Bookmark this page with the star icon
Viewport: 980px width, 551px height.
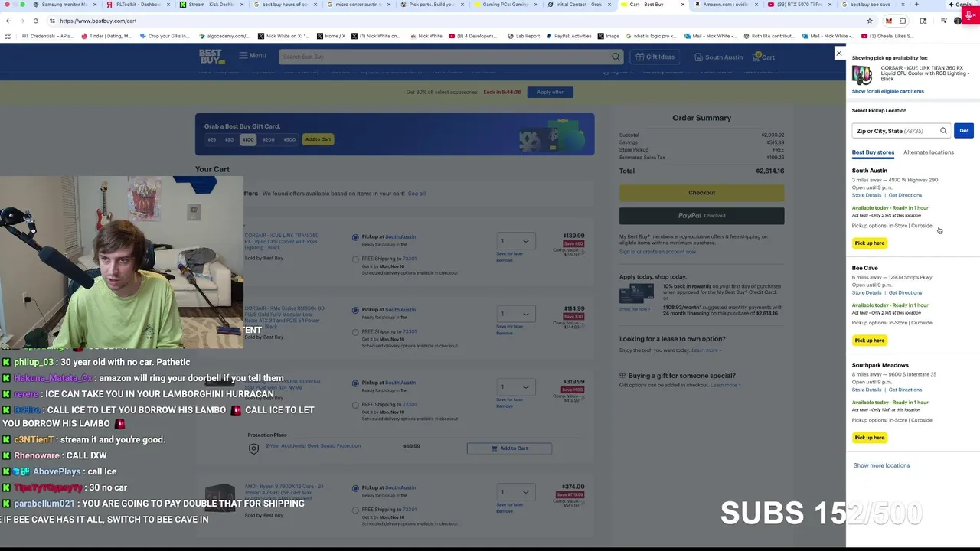tap(870, 21)
